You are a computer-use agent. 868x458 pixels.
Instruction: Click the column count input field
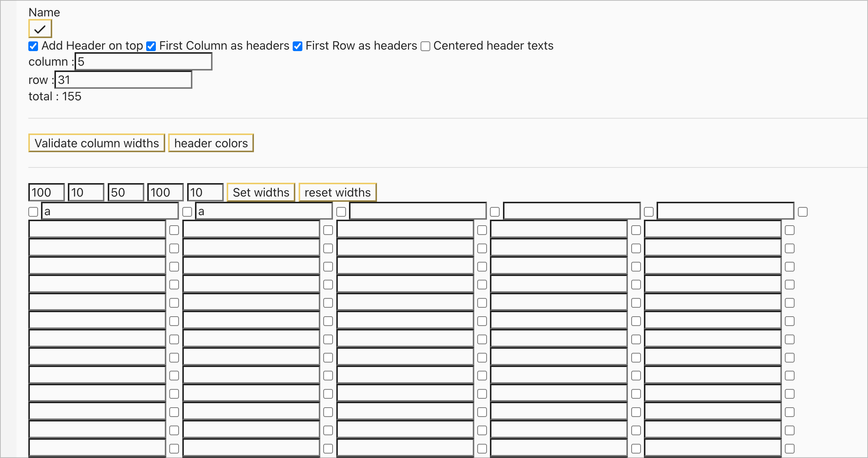[144, 62]
